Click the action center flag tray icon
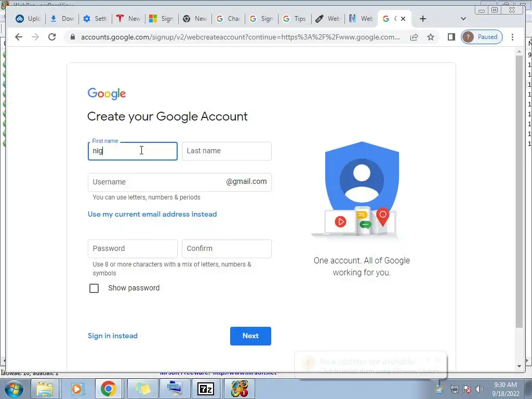Screen dimensions: 532x399 [467, 389]
